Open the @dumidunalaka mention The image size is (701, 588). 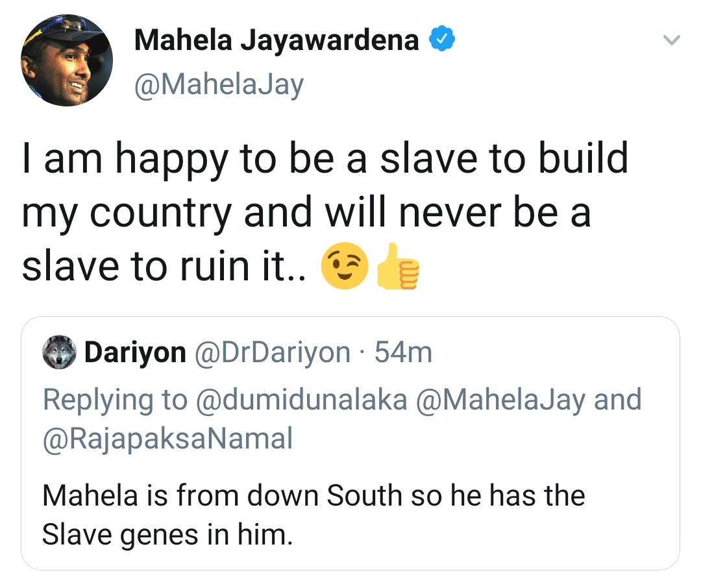(x=301, y=399)
